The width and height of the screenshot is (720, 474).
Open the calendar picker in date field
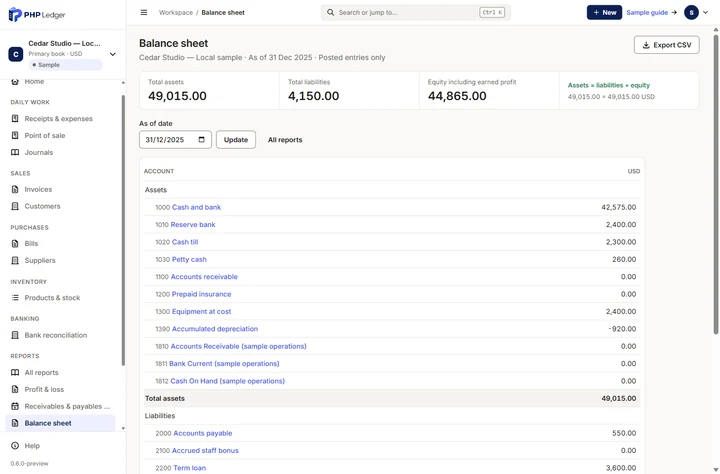coord(202,140)
